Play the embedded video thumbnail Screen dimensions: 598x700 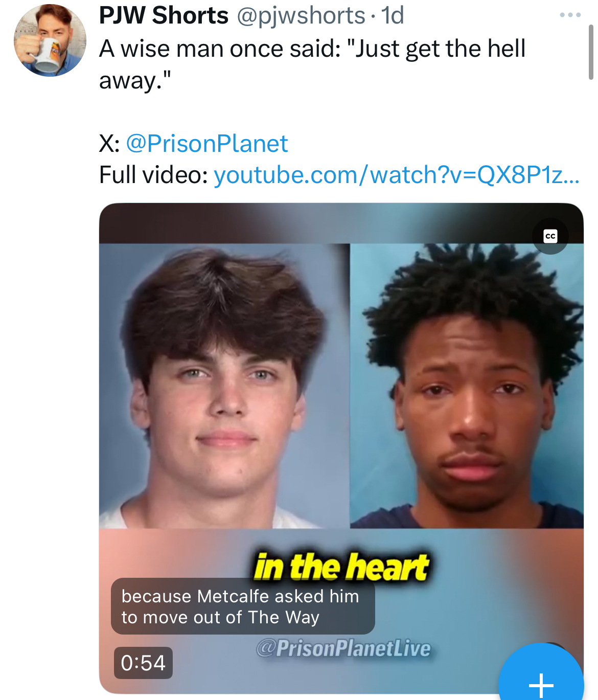click(x=341, y=448)
